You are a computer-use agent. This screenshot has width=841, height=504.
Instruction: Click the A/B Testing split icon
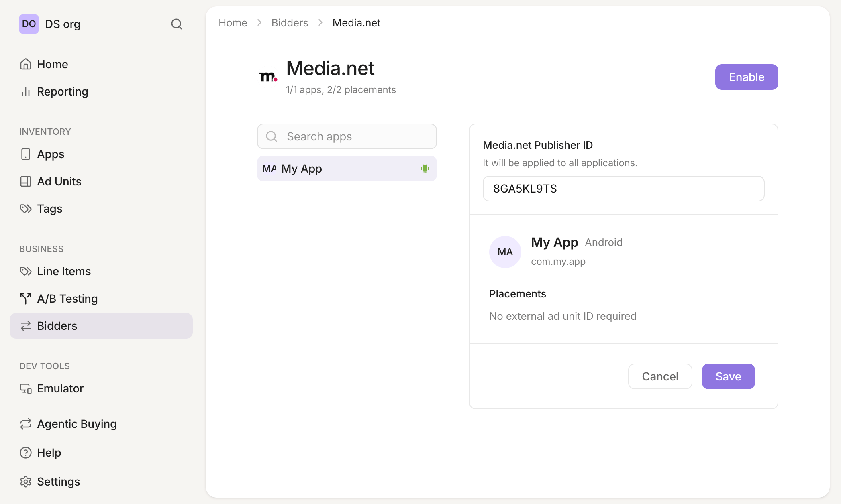26,299
